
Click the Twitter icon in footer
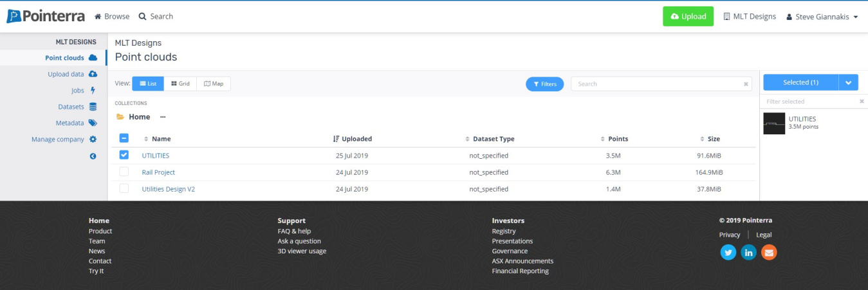click(728, 253)
